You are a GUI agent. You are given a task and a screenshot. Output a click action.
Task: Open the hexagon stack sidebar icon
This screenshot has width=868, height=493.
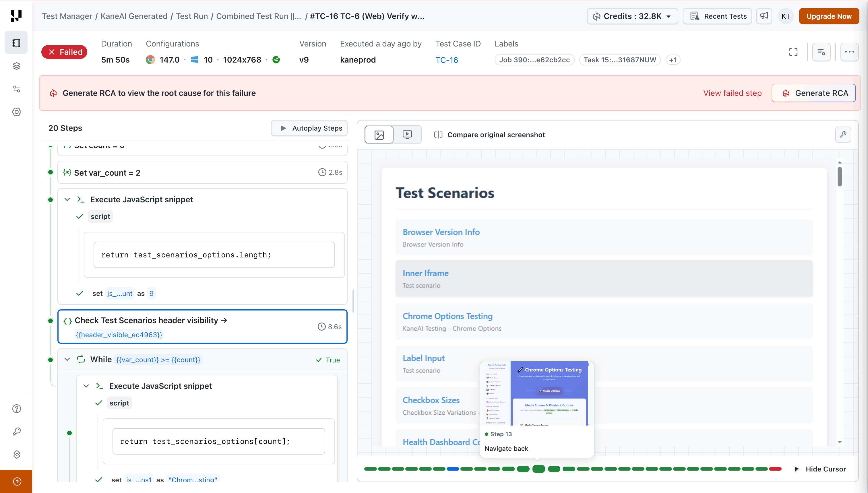tap(16, 454)
